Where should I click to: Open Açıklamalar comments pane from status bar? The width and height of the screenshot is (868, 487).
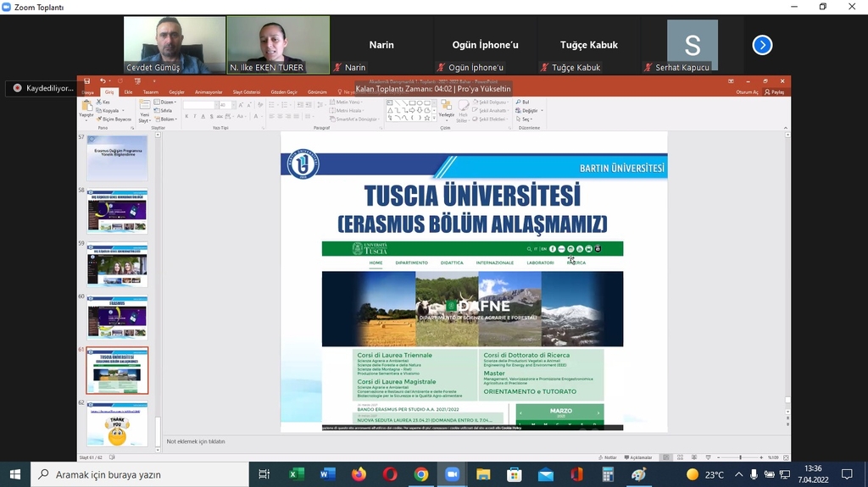(x=638, y=457)
